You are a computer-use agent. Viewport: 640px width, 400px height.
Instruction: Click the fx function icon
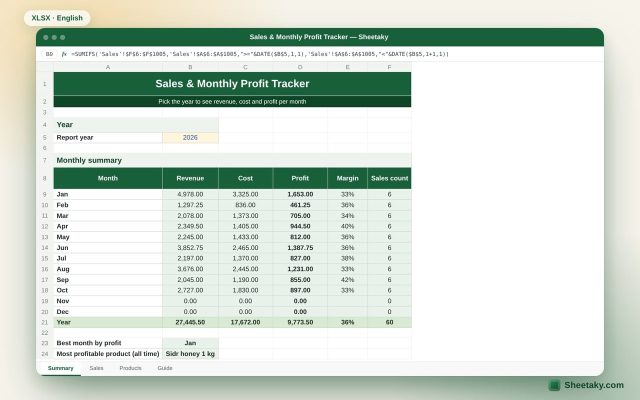tap(64, 54)
